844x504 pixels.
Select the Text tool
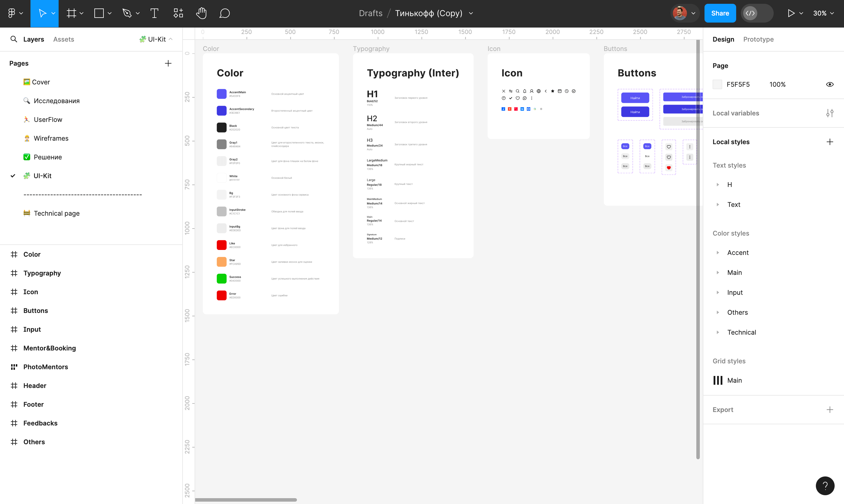click(x=154, y=13)
